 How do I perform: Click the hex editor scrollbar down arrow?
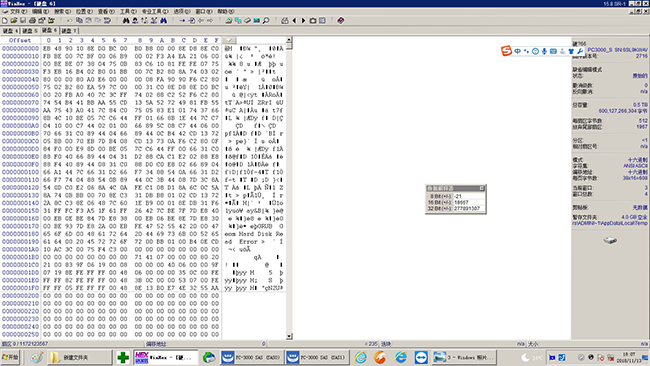tap(289, 337)
